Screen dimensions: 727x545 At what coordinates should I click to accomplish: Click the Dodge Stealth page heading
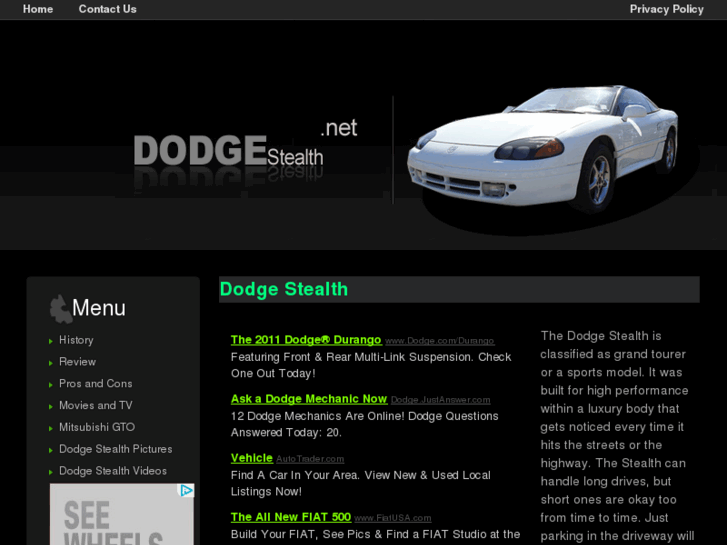pyautogui.click(x=284, y=289)
